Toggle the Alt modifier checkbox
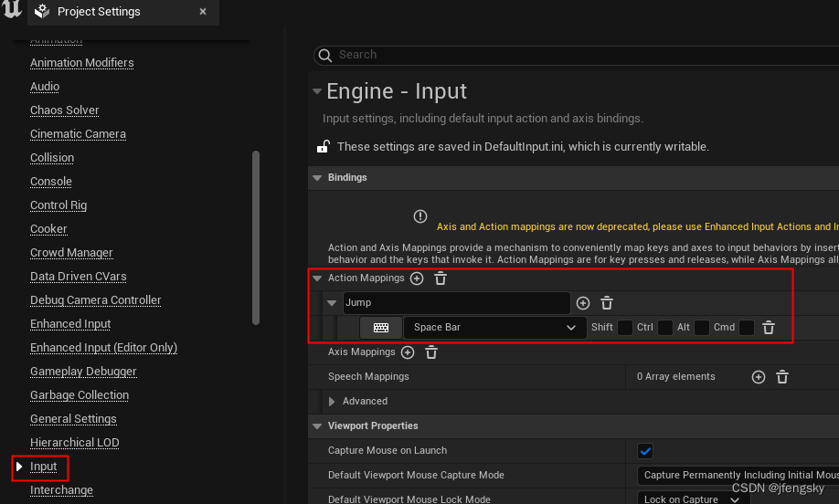The height and width of the screenshot is (504, 839). pos(702,328)
